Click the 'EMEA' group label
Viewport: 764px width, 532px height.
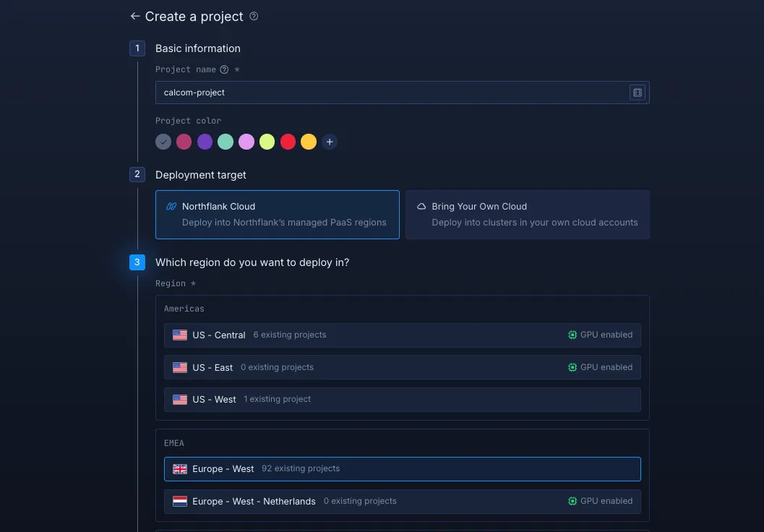pyautogui.click(x=174, y=443)
